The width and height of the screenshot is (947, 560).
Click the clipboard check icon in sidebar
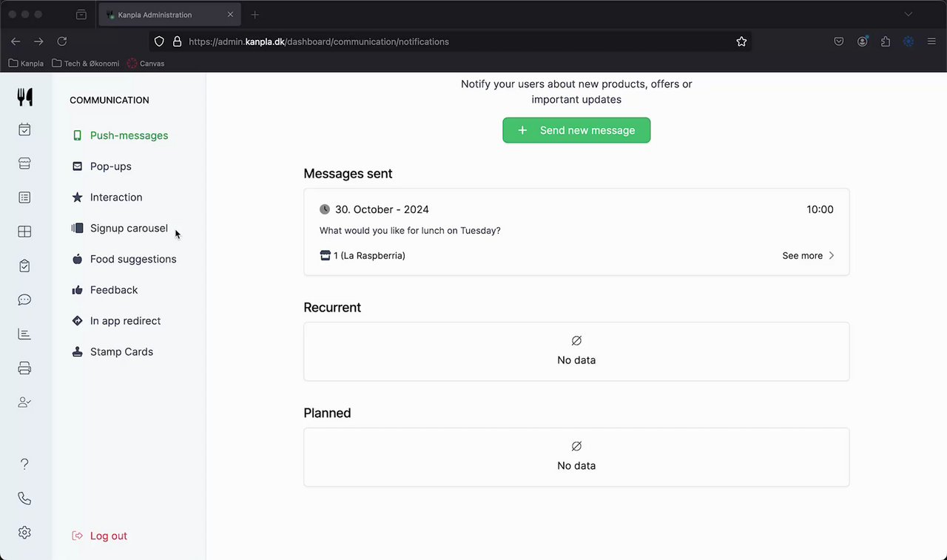24,266
